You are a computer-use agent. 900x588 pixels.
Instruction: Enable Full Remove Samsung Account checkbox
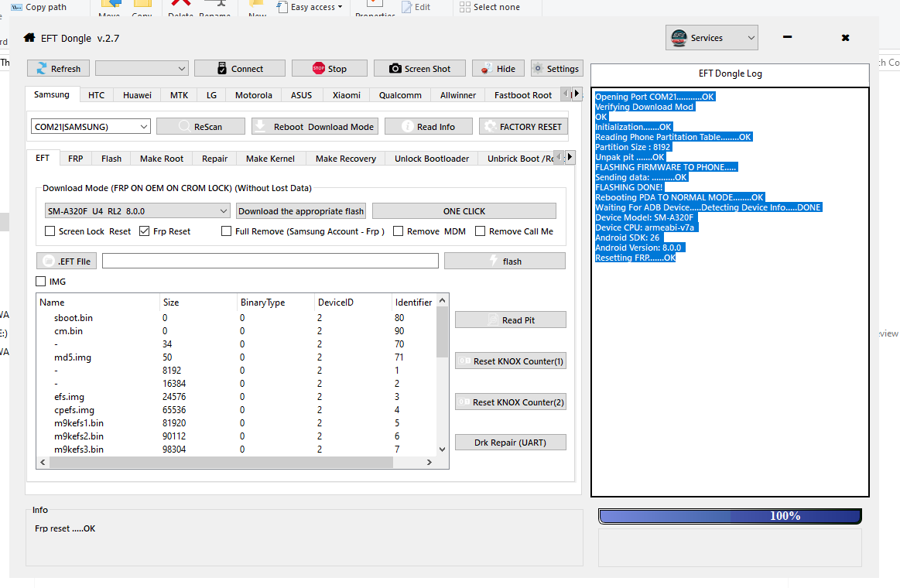(x=226, y=231)
